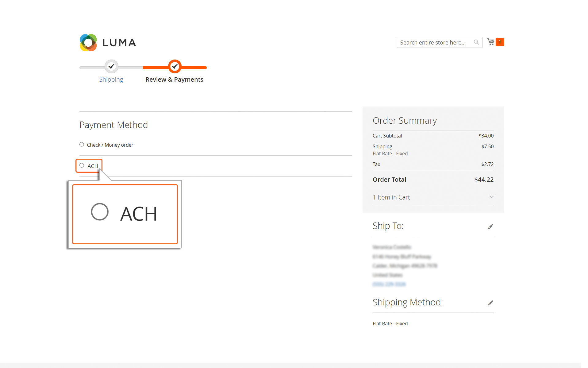Click the small ACH label text
This screenshot has height=368, width=588.
[x=93, y=166]
